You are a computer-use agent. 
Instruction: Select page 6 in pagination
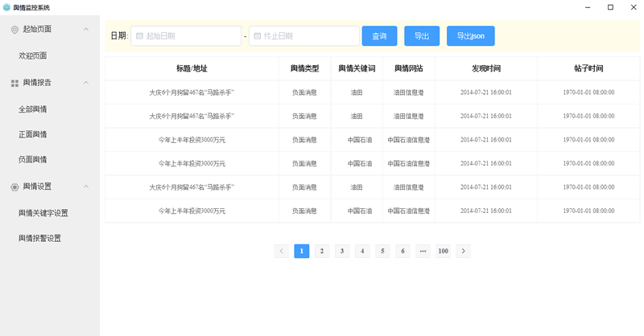402,251
